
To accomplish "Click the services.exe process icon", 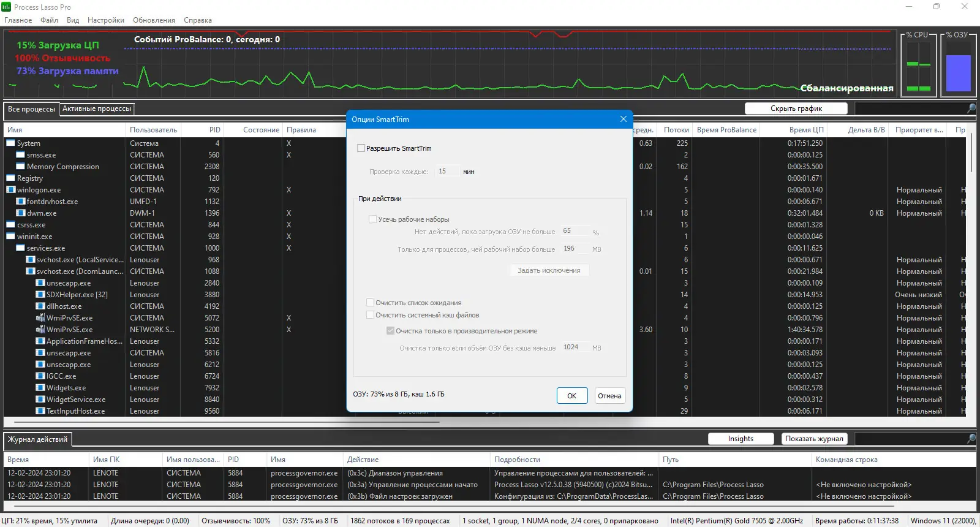I will [20, 248].
